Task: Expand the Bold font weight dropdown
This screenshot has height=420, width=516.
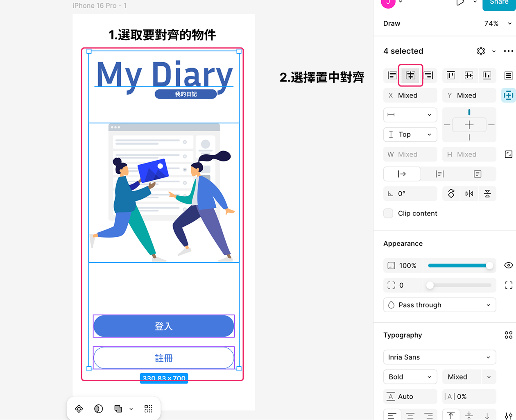Action: point(410,377)
